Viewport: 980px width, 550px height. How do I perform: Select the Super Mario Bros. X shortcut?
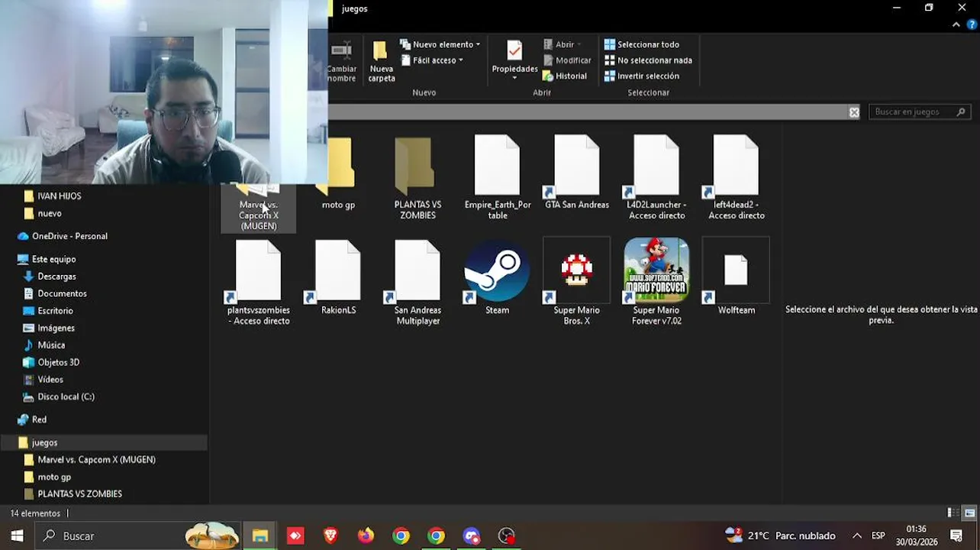[577, 283]
